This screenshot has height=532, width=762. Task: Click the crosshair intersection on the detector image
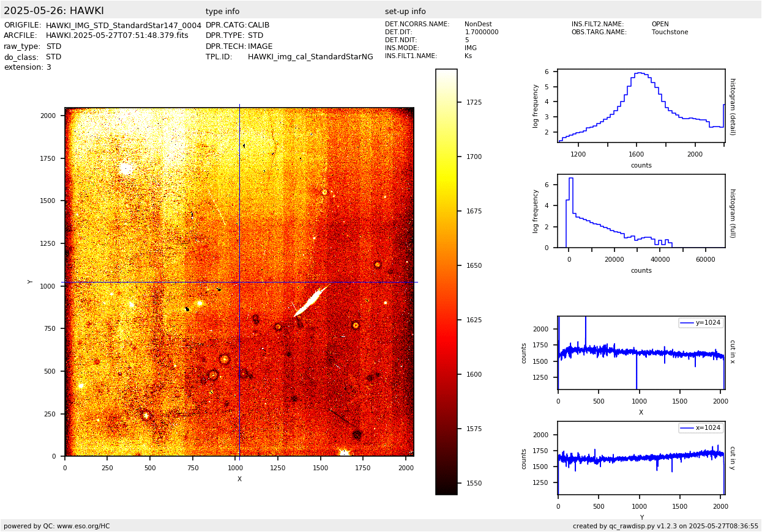[239, 282]
